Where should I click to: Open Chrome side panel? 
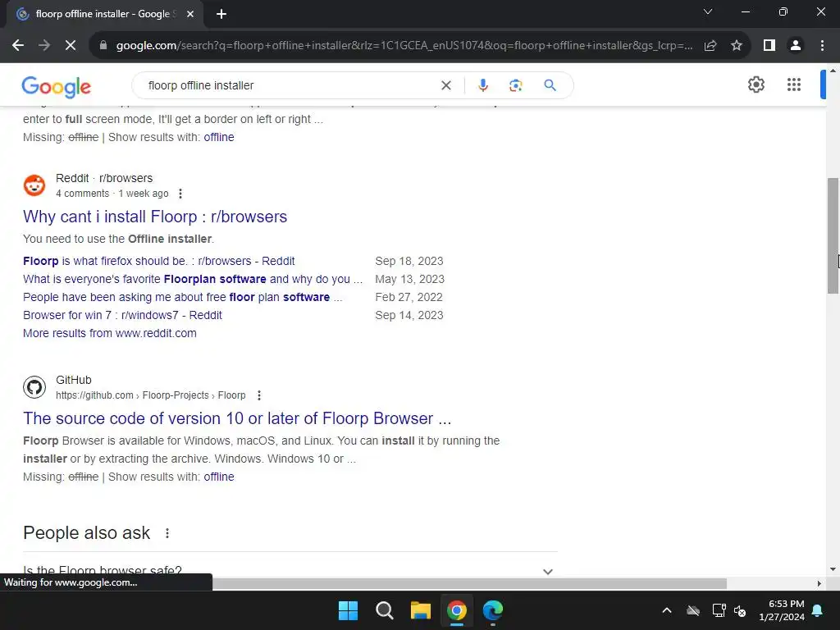click(x=769, y=46)
